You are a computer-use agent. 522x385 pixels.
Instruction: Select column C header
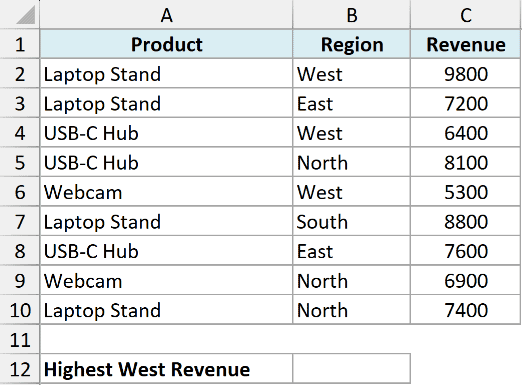click(x=466, y=15)
